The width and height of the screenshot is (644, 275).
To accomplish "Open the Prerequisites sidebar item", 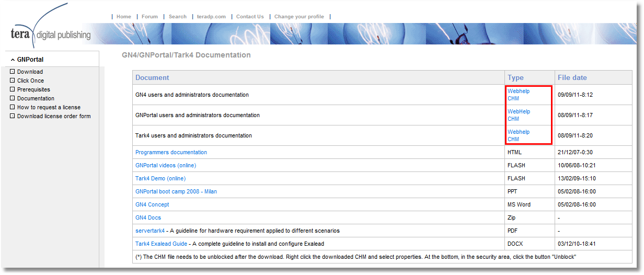I will coord(33,89).
